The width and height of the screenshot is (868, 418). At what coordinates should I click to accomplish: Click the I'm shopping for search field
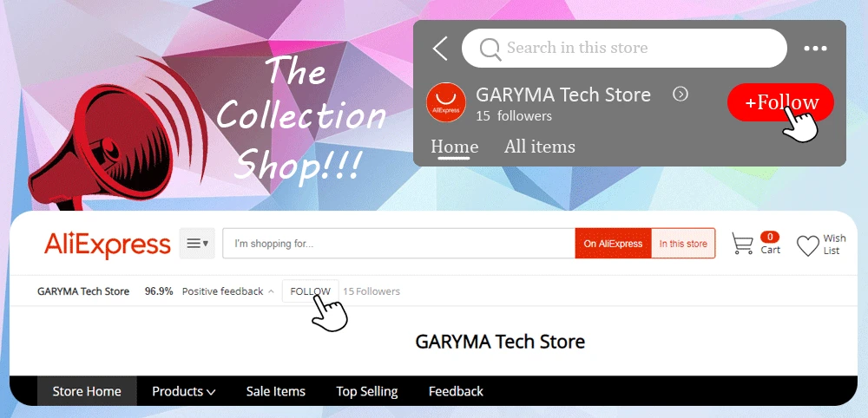(x=398, y=244)
